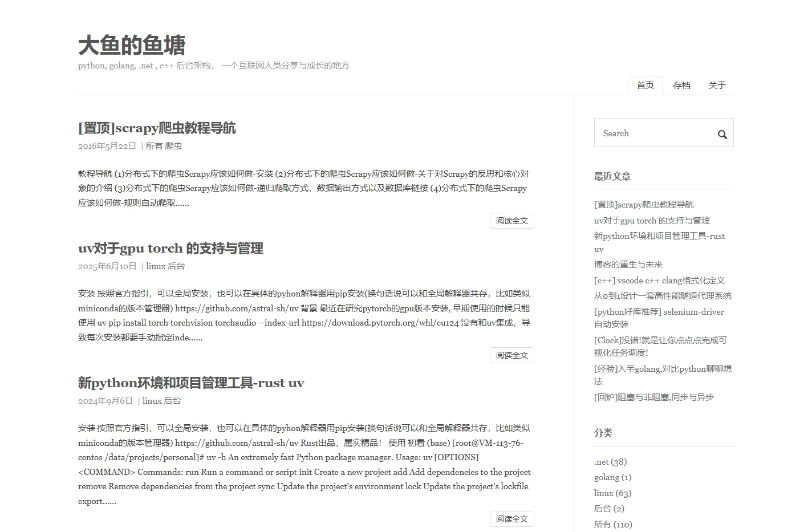Open the 首页 navigation tab

645,86
